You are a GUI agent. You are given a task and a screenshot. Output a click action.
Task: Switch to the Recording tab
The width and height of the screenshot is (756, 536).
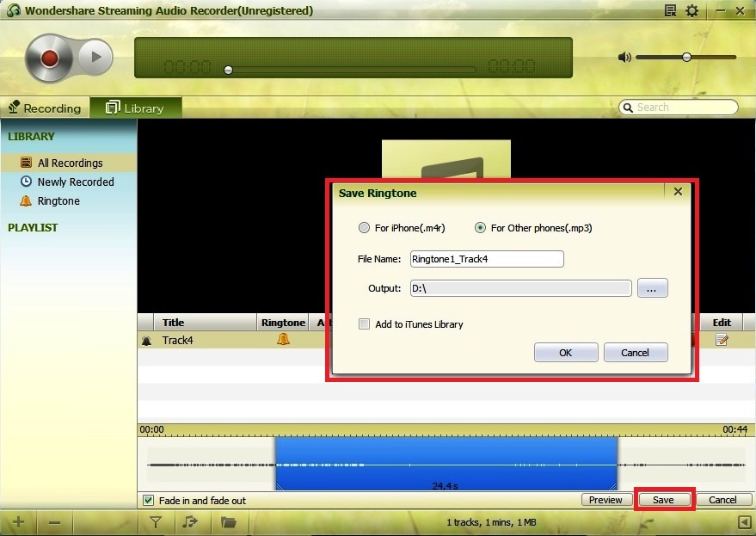coord(45,108)
